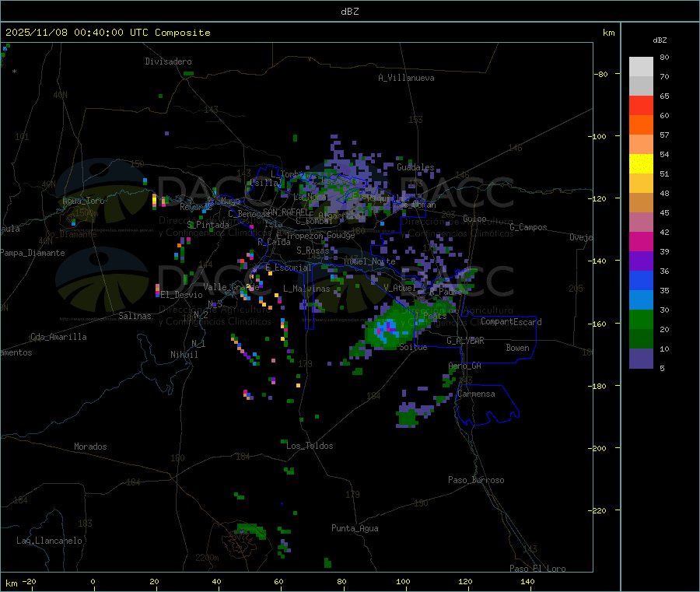
Task: Click the 2025/11/08 00:40:00 UTC Composite timestamp
Action: [107, 33]
